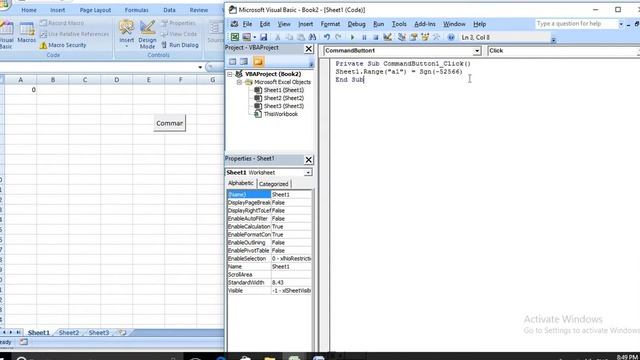Click the Command button on the worksheet
This screenshot has width=640, height=360.
(169, 123)
